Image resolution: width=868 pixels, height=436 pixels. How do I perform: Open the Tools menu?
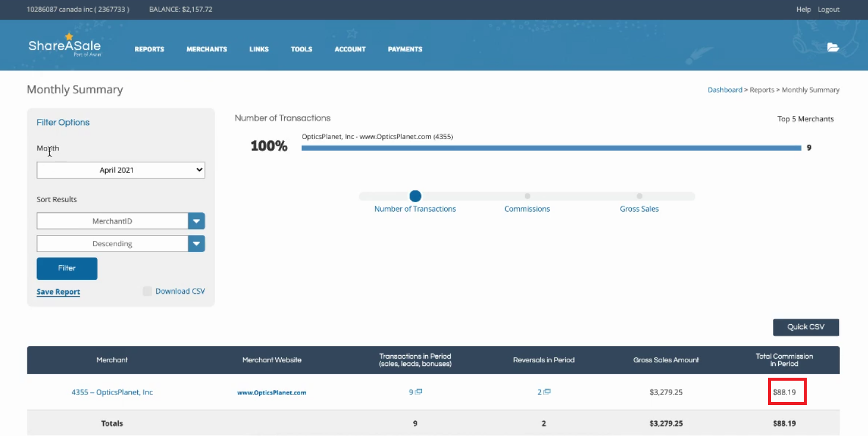pyautogui.click(x=301, y=49)
